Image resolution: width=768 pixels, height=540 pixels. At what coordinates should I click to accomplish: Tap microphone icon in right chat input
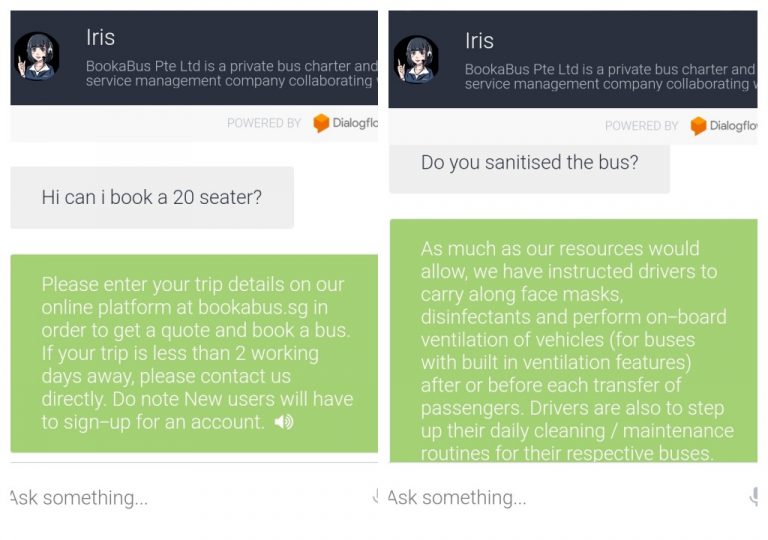[753, 497]
